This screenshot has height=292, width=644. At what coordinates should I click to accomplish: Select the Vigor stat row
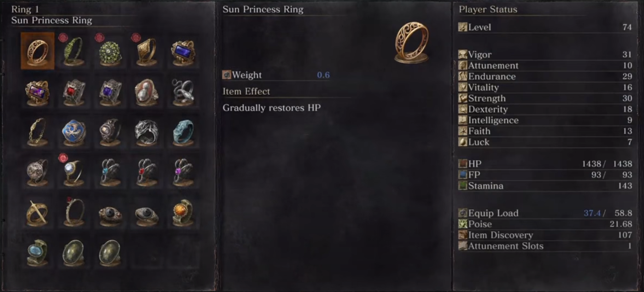click(545, 54)
